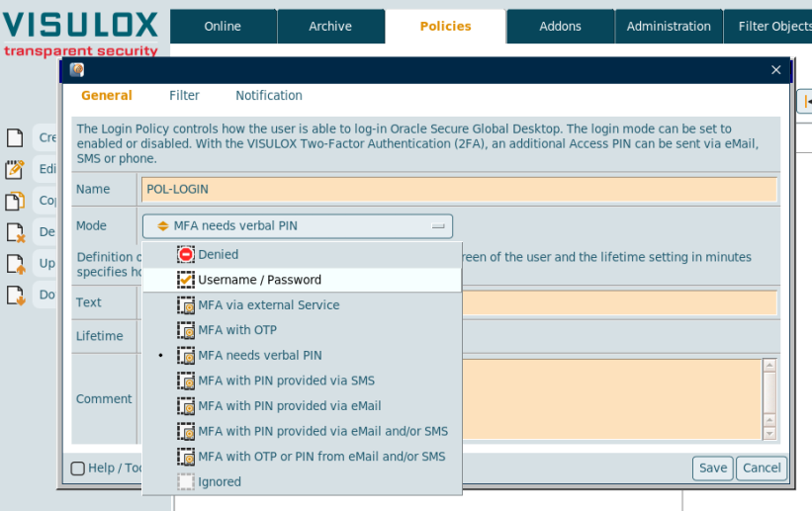The image size is (812, 511).
Task: Choose MFA with OTP mode option
Action: [237, 330]
